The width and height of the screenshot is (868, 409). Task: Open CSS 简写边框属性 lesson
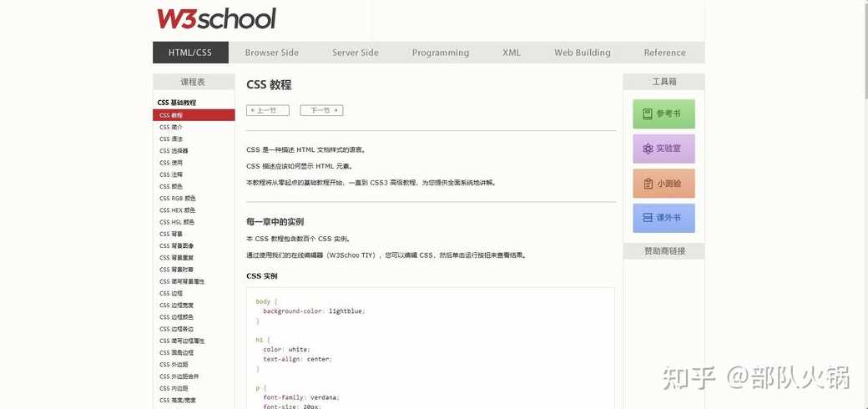182,341
